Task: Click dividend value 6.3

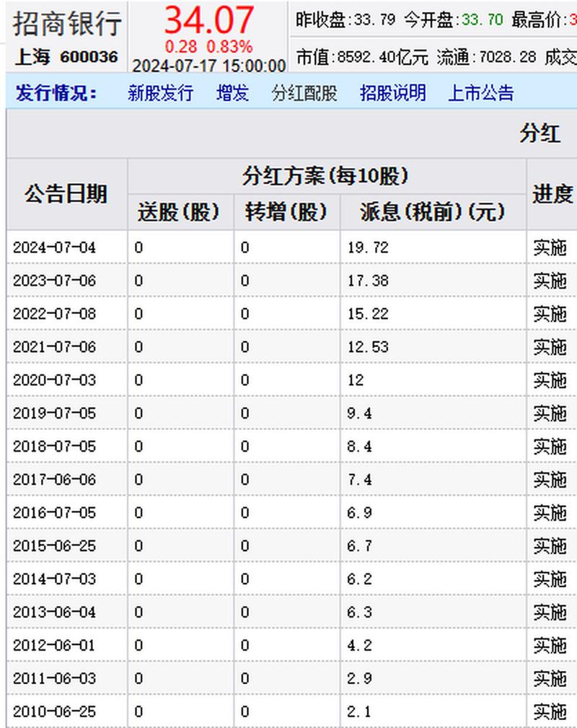Action: 359,612
